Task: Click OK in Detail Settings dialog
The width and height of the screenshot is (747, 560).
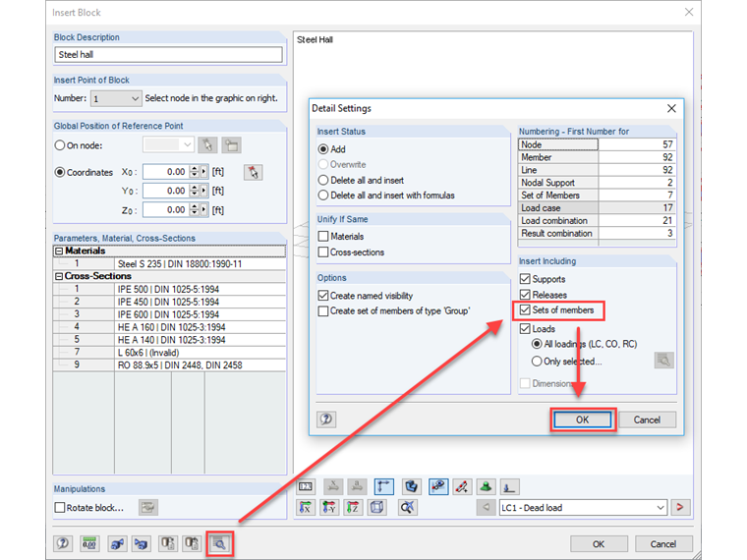Action: (x=582, y=420)
